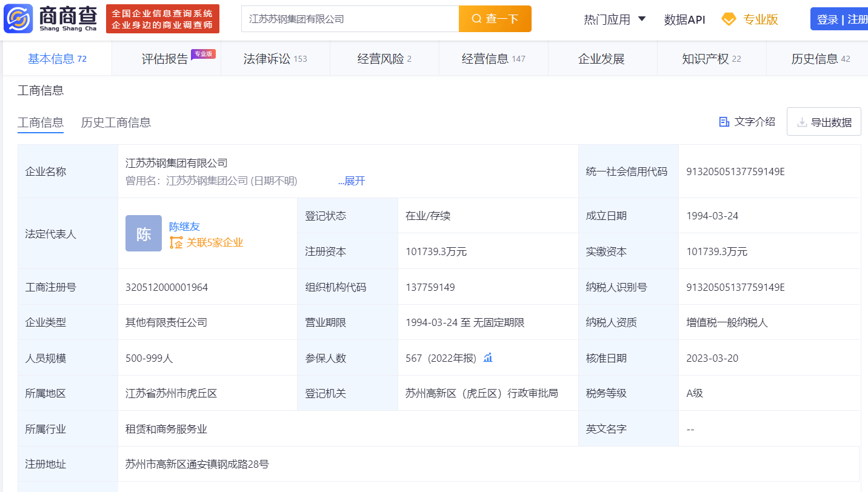Switch to 基本信息 tab
This screenshot has width=868, height=492.
coord(57,59)
